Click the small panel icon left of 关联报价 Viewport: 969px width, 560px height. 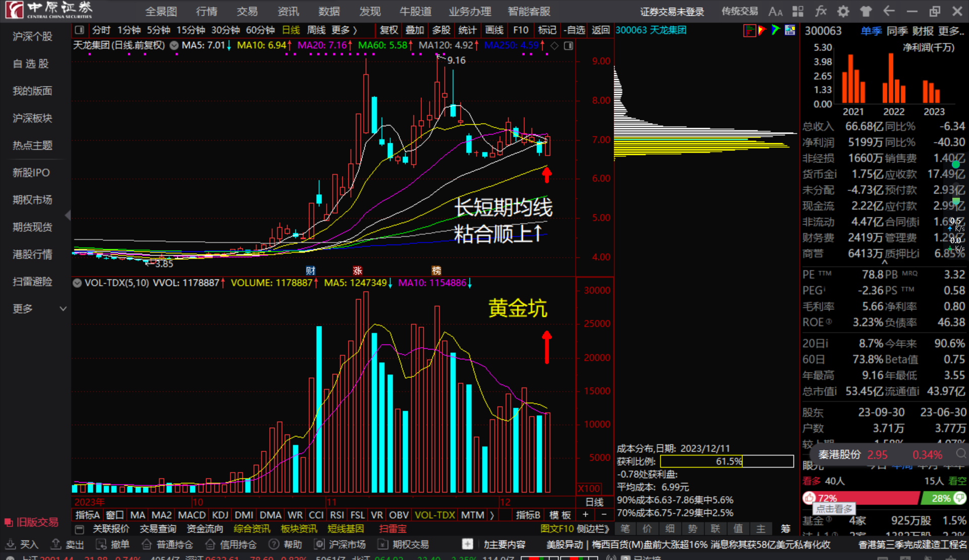coord(79,529)
